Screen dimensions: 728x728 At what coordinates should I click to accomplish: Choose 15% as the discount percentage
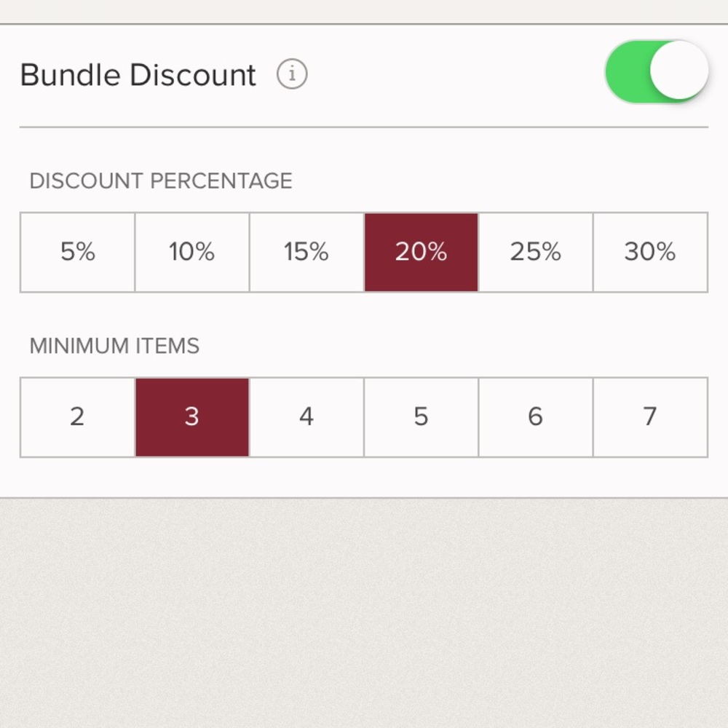pos(306,252)
